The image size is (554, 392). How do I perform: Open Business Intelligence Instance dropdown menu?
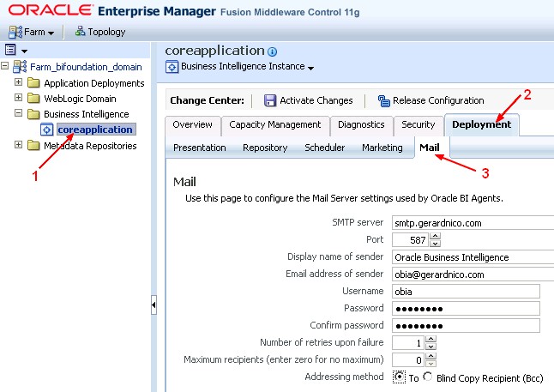pos(310,68)
